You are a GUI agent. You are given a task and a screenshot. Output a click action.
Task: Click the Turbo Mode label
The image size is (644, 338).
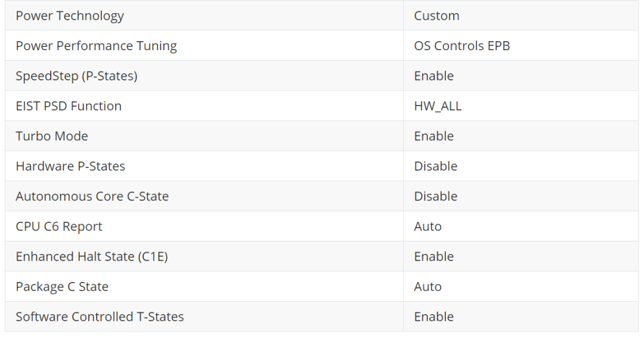pyautogui.click(x=52, y=136)
